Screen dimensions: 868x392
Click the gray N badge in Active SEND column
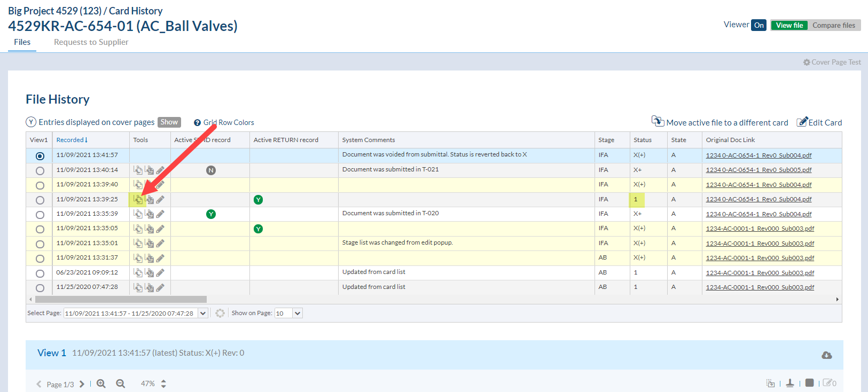pyautogui.click(x=211, y=170)
